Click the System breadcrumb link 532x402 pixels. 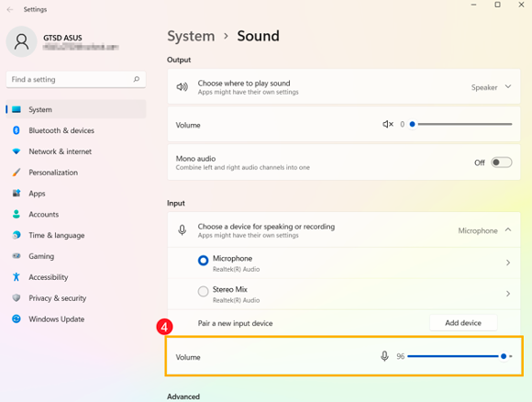coord(191,36)
